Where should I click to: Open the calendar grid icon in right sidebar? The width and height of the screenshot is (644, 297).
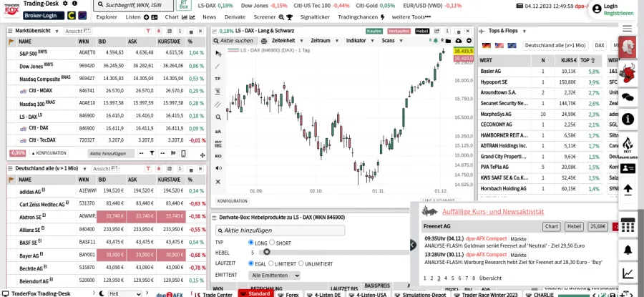point(627,225)
